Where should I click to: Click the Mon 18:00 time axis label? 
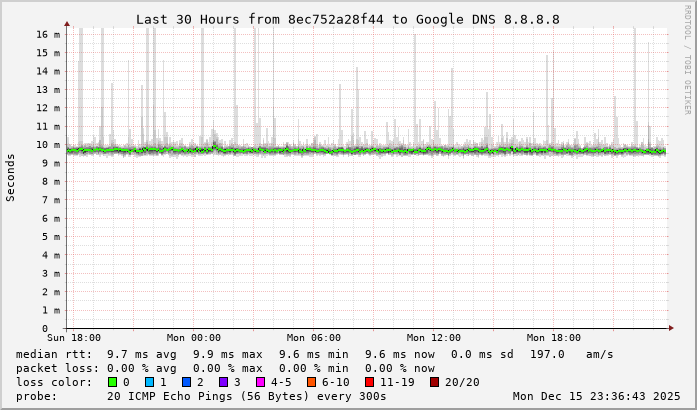(x=554, y=338)
